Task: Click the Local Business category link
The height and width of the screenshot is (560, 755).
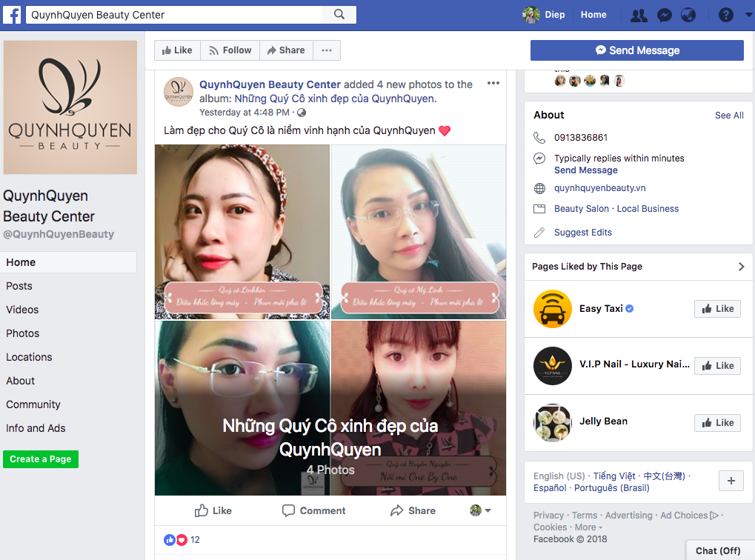Action: coord(648,209)
